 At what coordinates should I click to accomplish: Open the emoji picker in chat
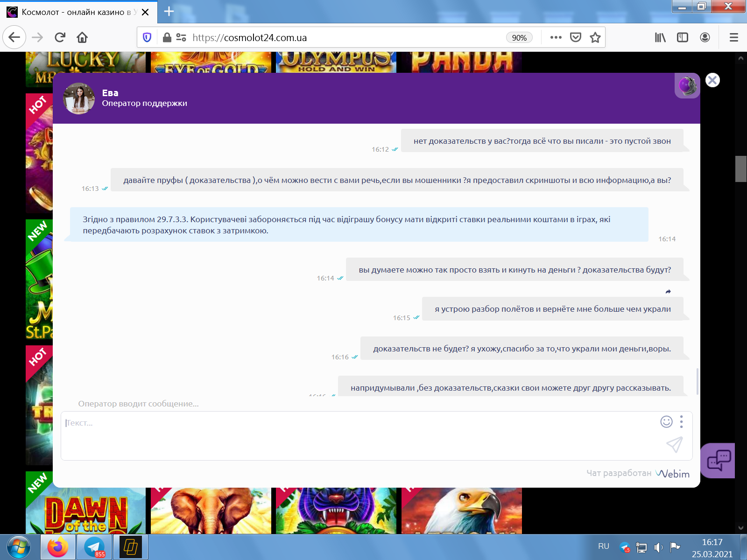tap(666, 422)
